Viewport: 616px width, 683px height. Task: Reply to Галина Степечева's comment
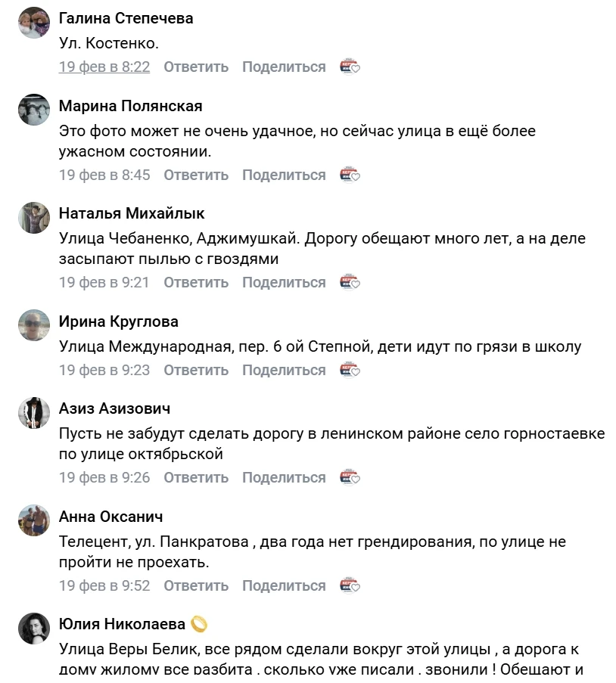pyautogui.click(x=196, y=67)
